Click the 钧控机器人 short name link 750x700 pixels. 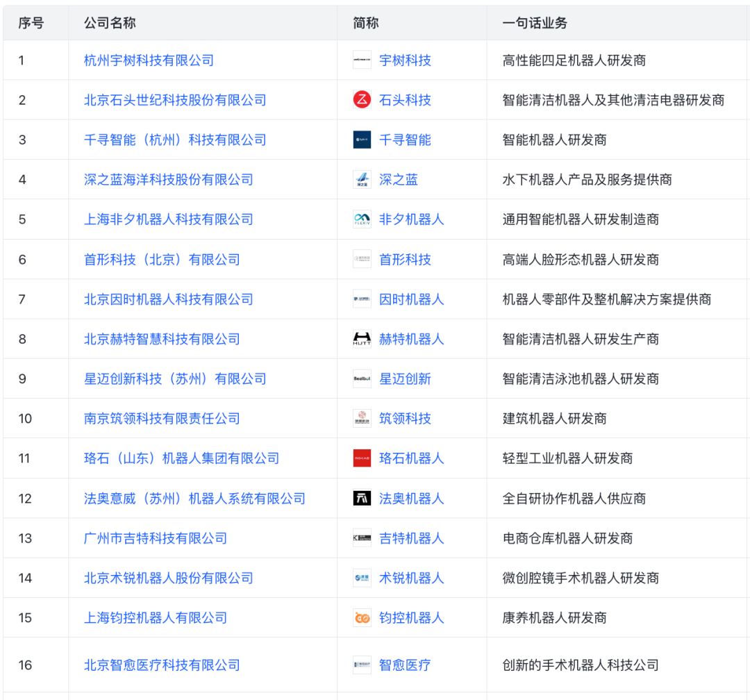tap(411, 617)
